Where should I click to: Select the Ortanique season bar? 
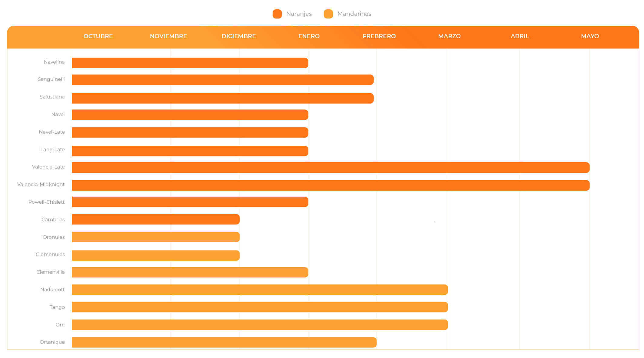pyautogui.click(x=224, y=342)
